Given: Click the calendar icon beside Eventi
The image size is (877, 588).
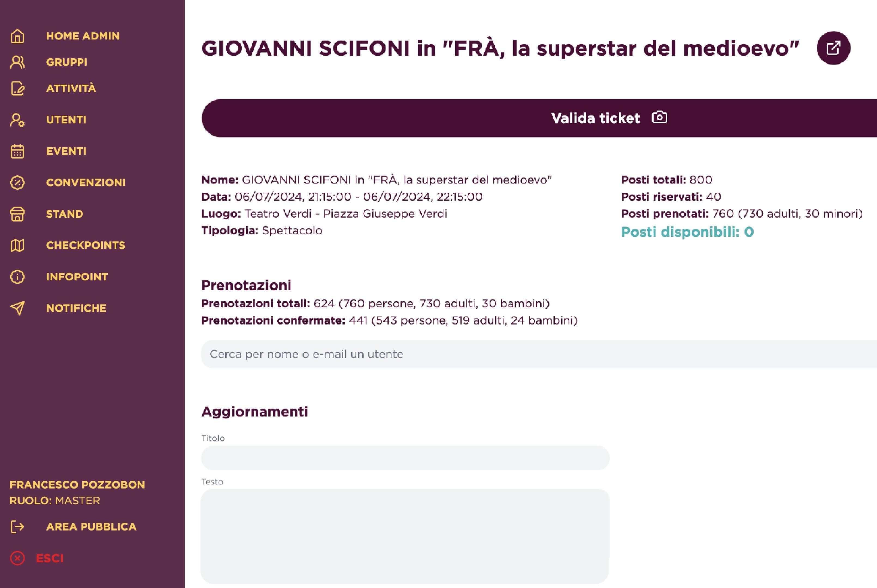Looking at the screenshot, I should [x=17, y=152].
